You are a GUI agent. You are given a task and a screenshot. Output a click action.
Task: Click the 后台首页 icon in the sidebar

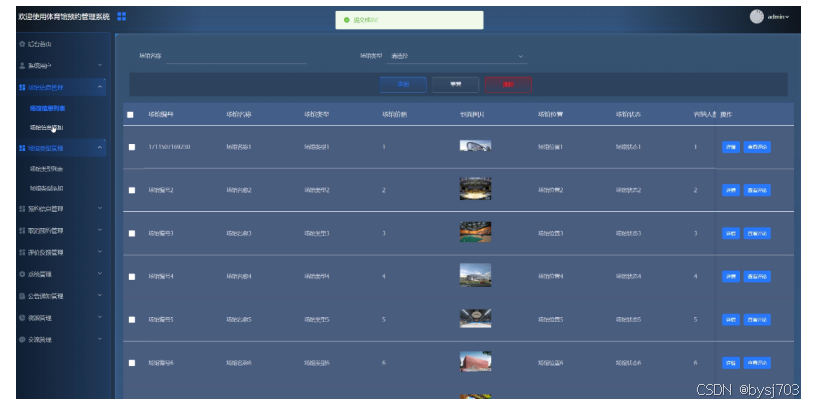pyautogui.click(x=22, y=44)
